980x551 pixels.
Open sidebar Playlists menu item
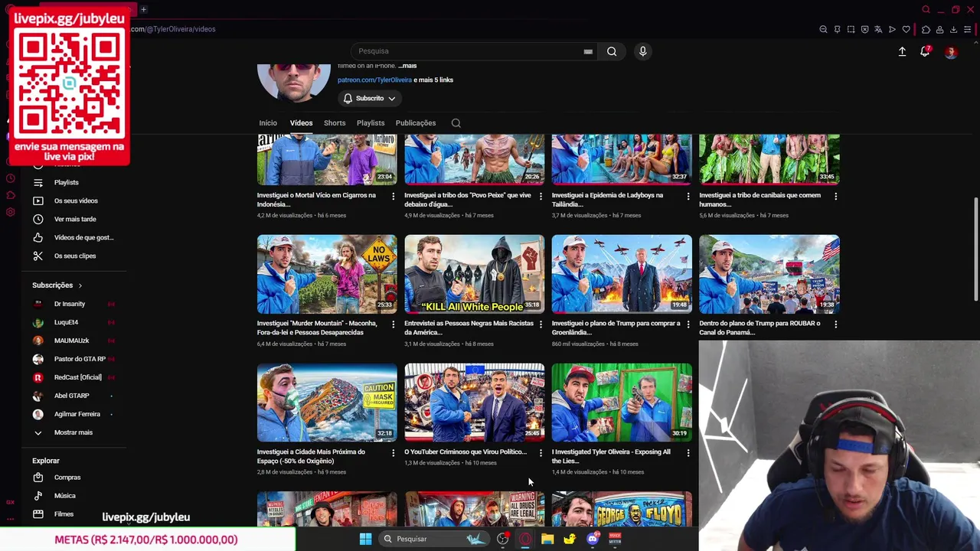tap(66, 183)
